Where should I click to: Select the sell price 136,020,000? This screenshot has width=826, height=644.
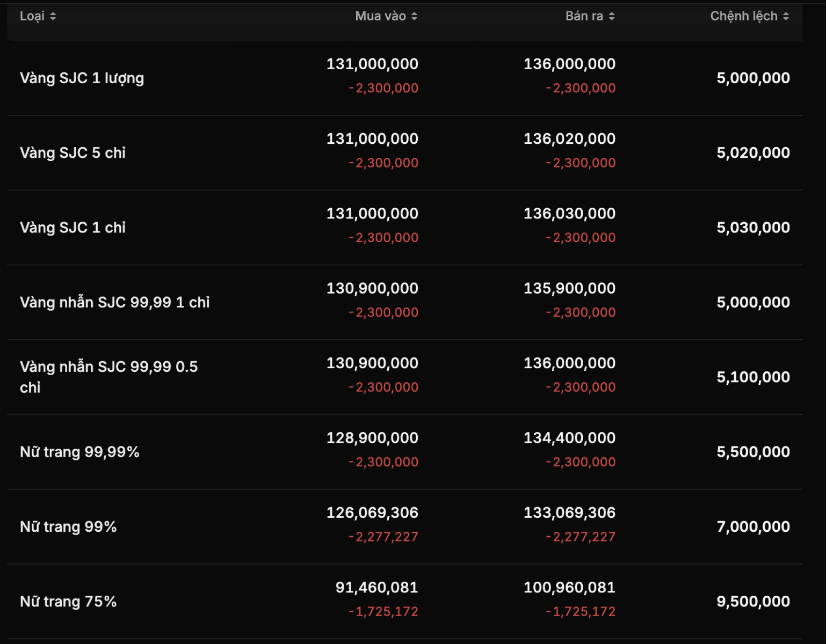point(570,138)
